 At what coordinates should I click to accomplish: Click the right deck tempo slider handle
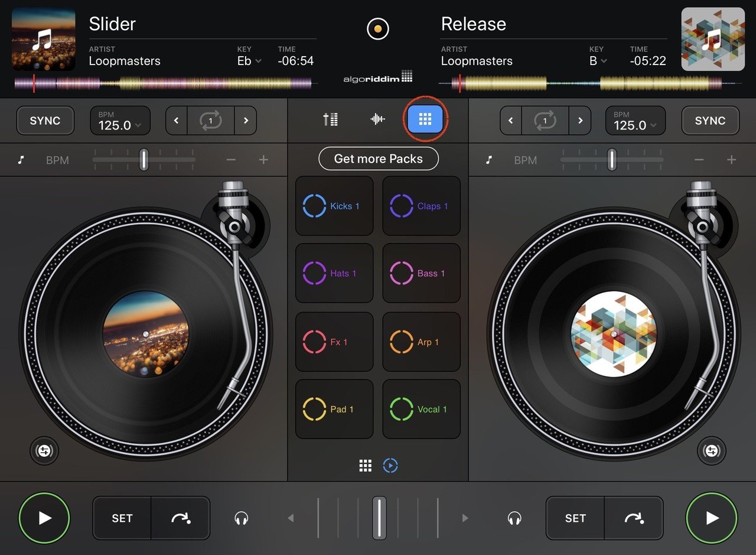612,160
